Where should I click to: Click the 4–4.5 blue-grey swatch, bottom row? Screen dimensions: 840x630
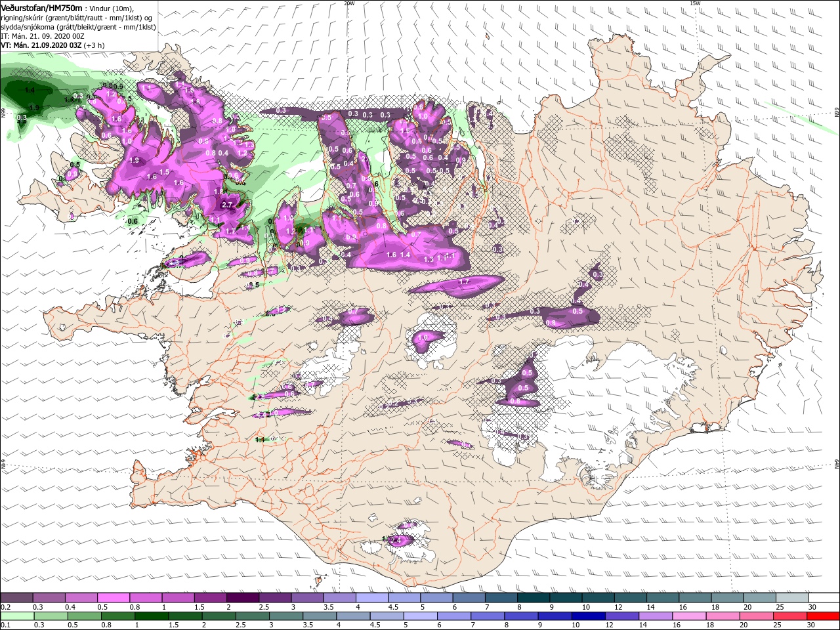352,616
